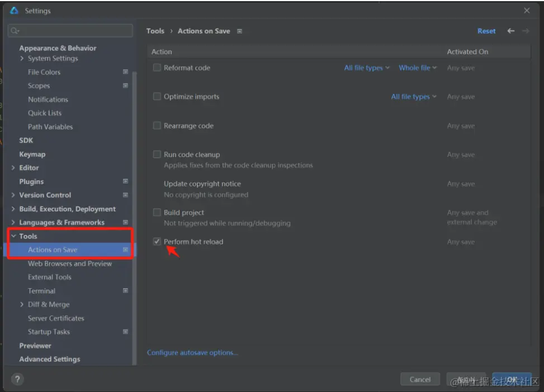Enable Build project checkbox
Image resolution: width=544 pixels, height=392 pixels.
click(157, 212)
